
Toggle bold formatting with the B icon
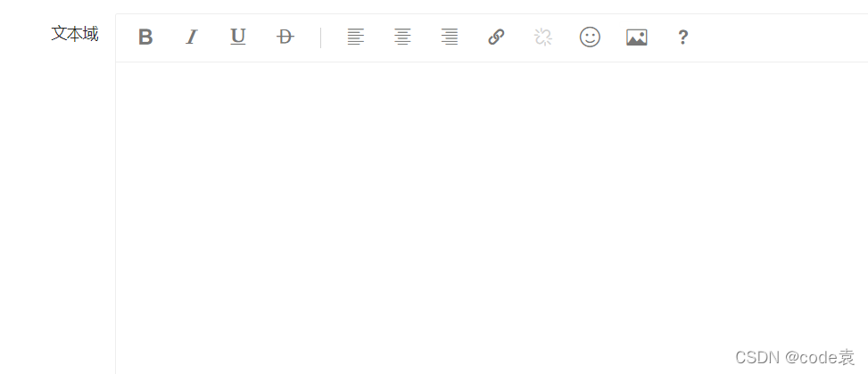145,37
